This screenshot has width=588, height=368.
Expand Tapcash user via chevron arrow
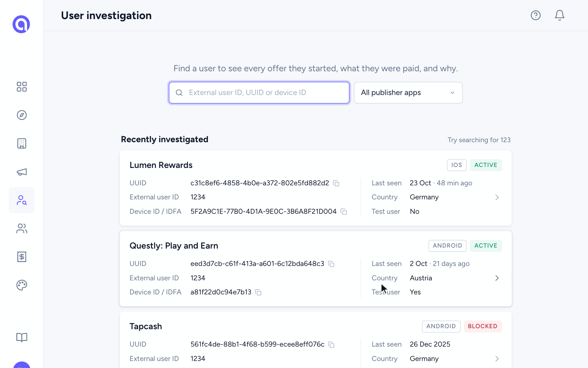click(497, 359)
